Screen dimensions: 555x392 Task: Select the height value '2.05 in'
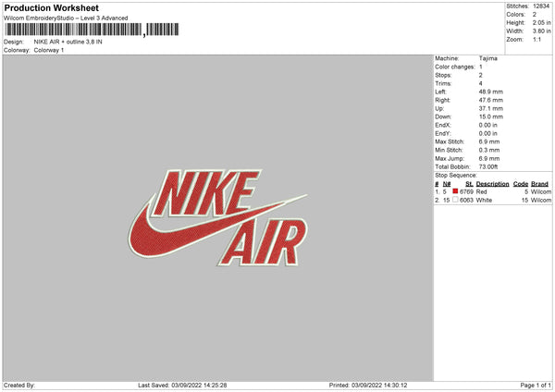coord(542,22)
